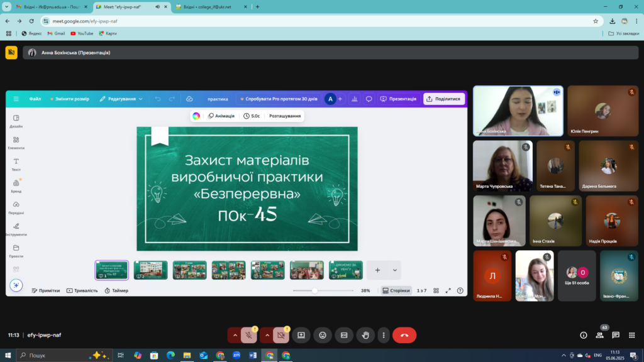Viewport: 644px width, 362px height.
Task: Open the Редагування dropdown in Canva
Action: pos(121,99)
